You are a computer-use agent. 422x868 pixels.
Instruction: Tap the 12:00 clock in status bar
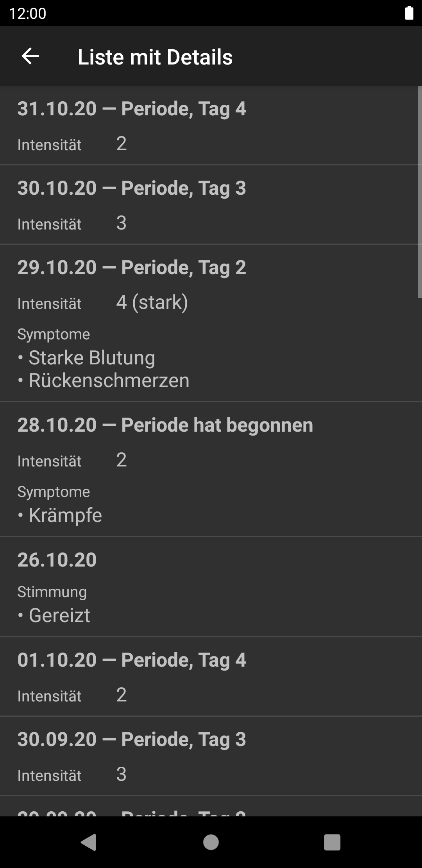tap(27, 13)
